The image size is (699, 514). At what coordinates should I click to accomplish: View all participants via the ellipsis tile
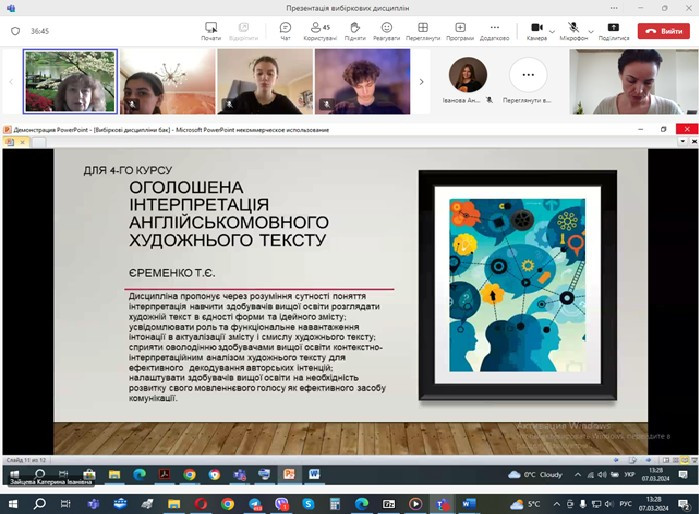pos(528,76)
